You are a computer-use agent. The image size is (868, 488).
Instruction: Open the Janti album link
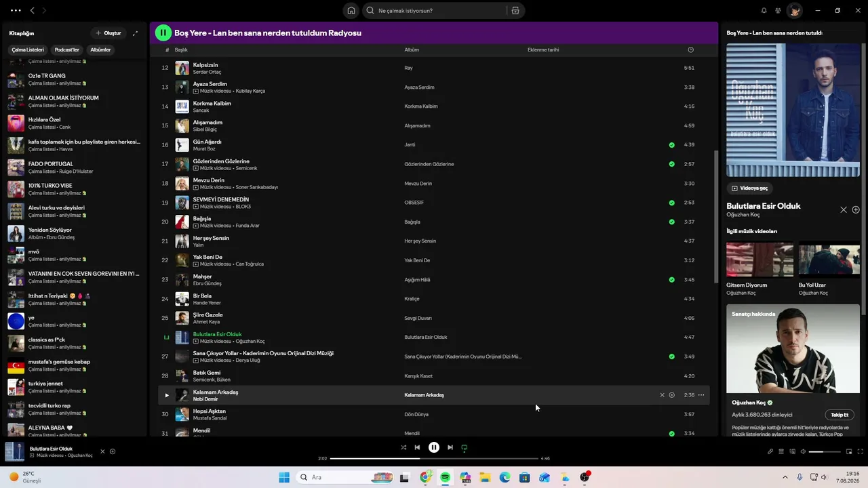point(410,144)
